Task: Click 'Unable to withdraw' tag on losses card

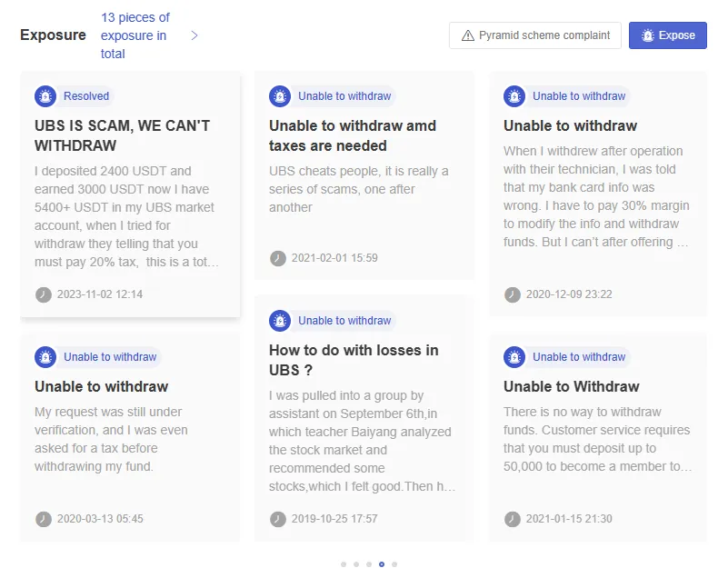Action: (x=344, y=321)
